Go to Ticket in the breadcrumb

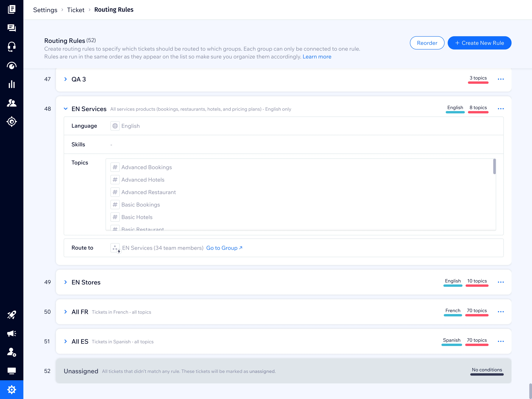point(76,10)
